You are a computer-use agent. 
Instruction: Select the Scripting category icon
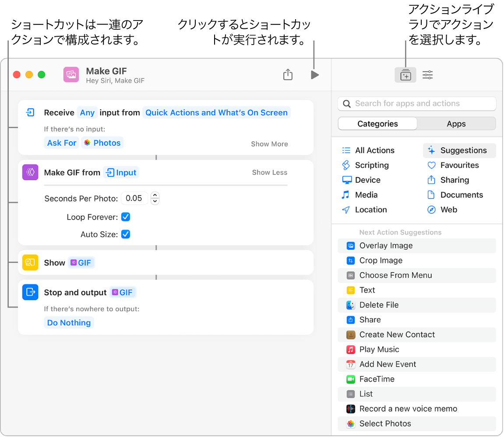(346, 165)
